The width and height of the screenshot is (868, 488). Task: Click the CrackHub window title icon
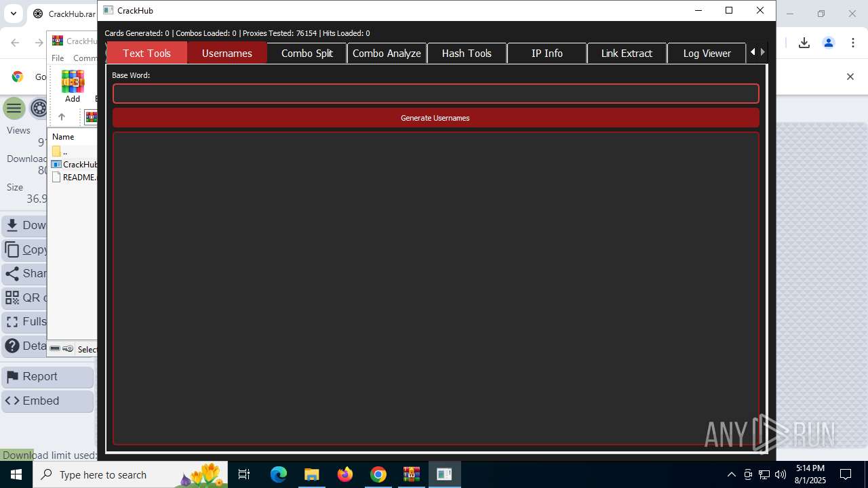coord(108,10)
